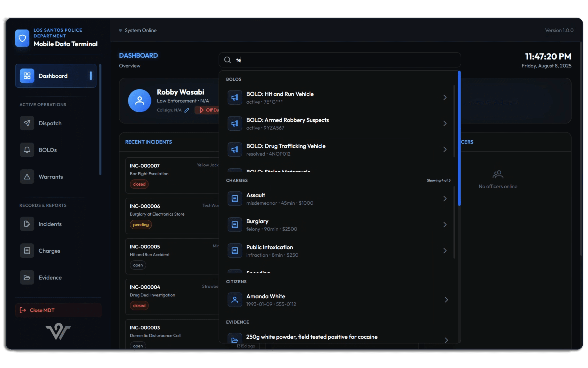Click Robby Wasabi profile avatar

140,101
